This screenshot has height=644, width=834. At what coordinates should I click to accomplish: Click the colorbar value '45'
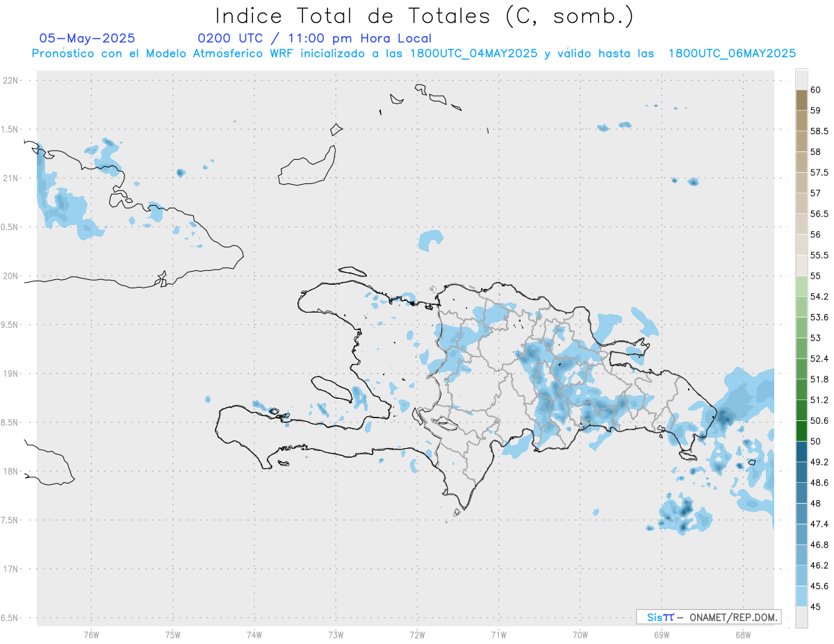[816, 606]
